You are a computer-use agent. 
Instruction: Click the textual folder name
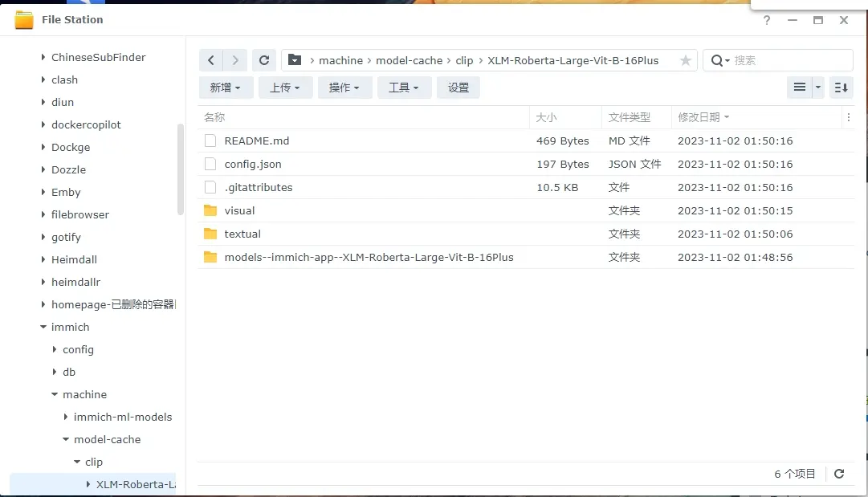(242, 234)
